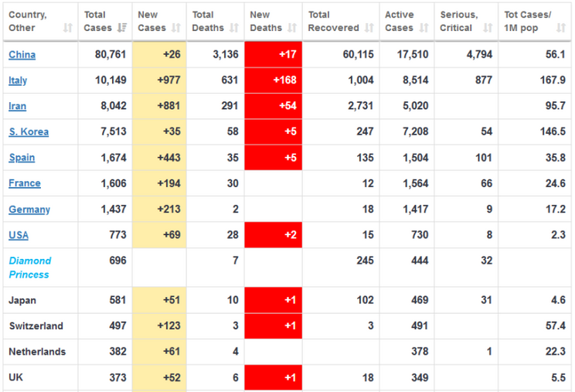Image resolution: width=575 pixels, height=392 pixels.
Task: Sort by Tot Cases/1M pop arrows
Action: pos(561,28)
